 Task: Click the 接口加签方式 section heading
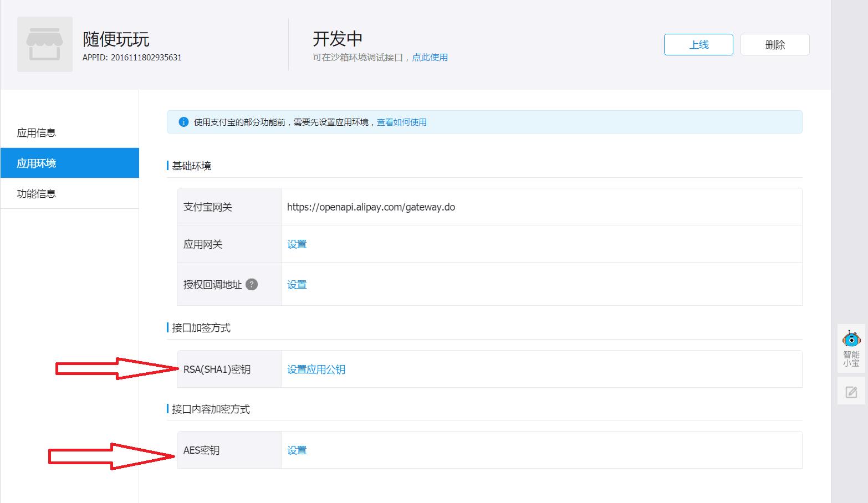201,327
